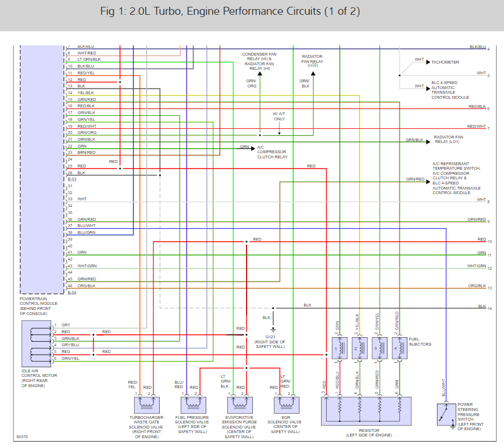Click the figure title Engine Performance Circuits
The image size is (504, 445).
tap(230, 11)
